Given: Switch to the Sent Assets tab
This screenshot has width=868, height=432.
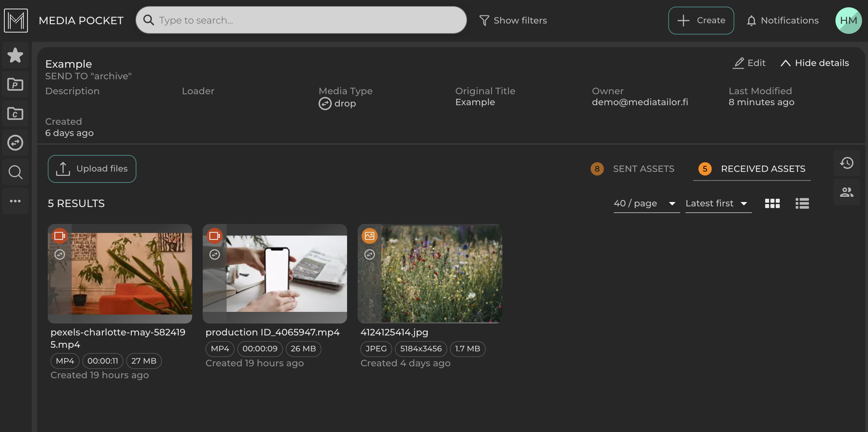Looking at the screenshot, I should (x=643, y=169).
